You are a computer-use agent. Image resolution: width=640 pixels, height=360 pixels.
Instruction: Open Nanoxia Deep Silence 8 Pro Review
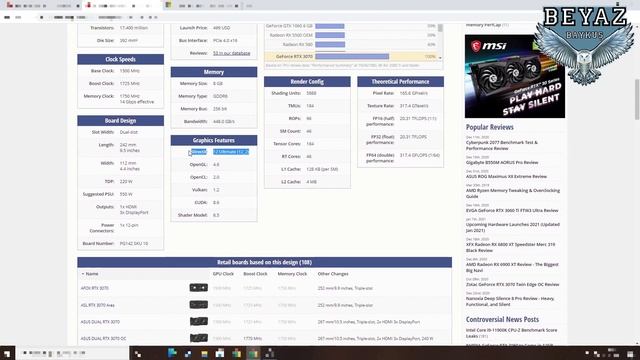(x=510, y=301)
